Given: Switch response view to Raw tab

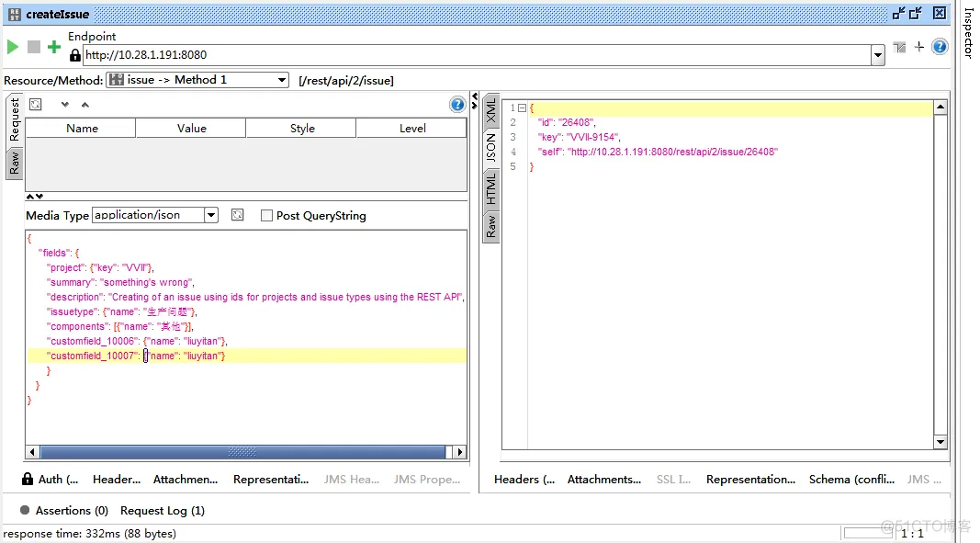Looking at the screenshot, I should point(491,226).
